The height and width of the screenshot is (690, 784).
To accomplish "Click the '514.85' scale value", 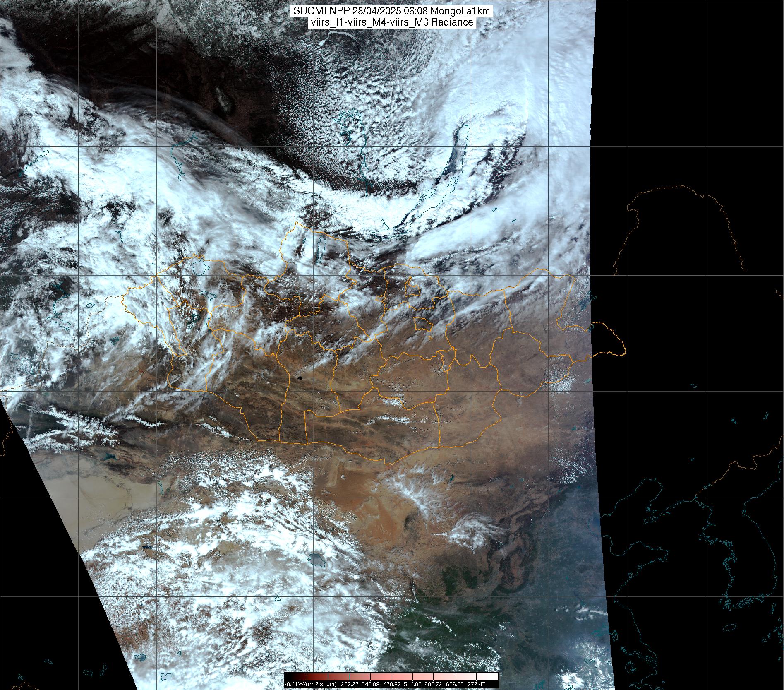I will [x=412, y=684].
